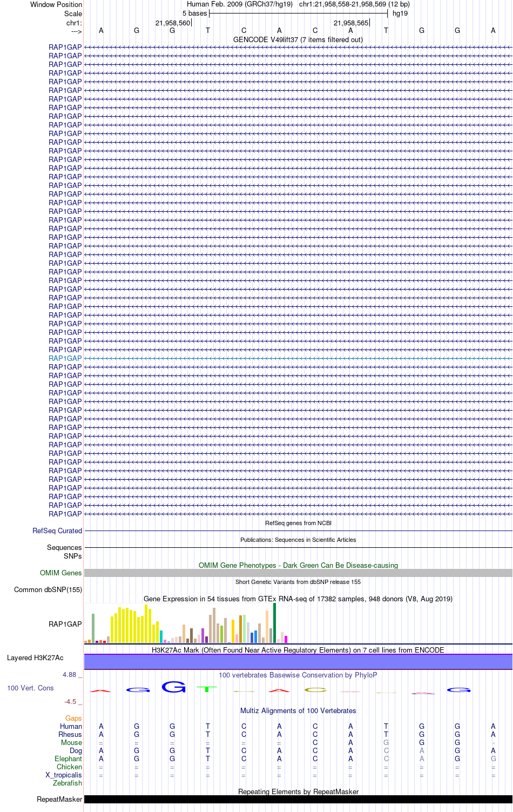Click the '5 bases' scale bar text
The width and height of the screenshot is (513, 812).
[194, 13]
